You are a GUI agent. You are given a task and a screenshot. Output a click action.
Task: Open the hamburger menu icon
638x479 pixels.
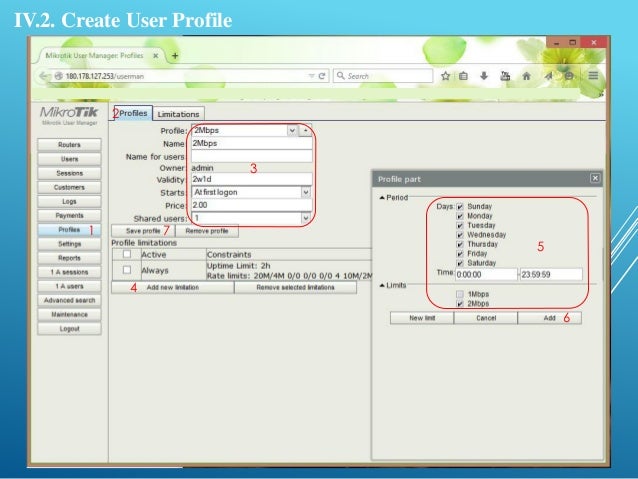pos(593,75)
